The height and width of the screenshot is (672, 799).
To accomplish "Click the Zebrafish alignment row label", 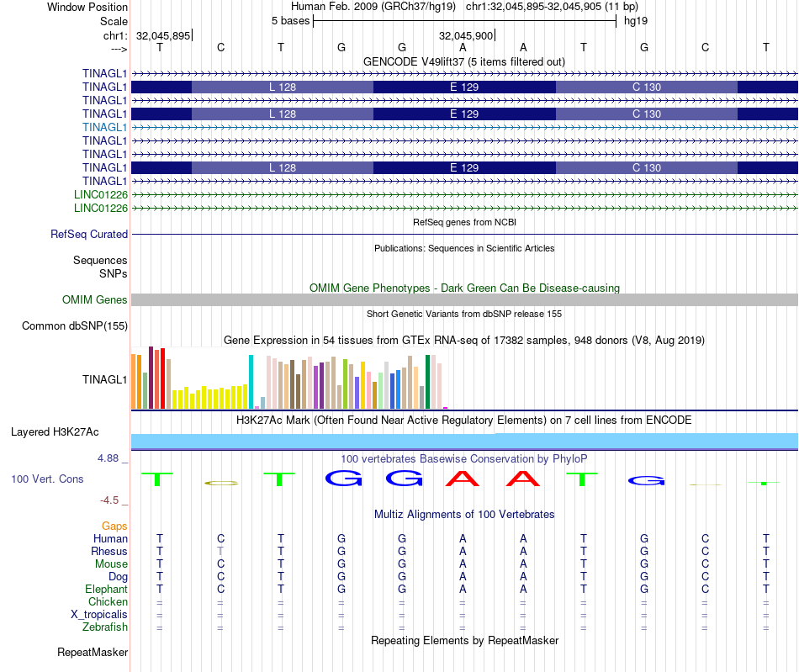I will [x=105, y=627].
